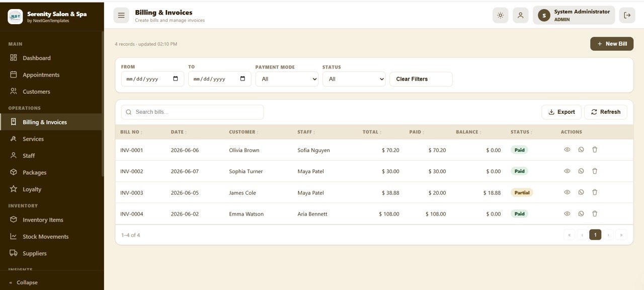
Task: Open System Administrator account menu
Action: point(574,15)
